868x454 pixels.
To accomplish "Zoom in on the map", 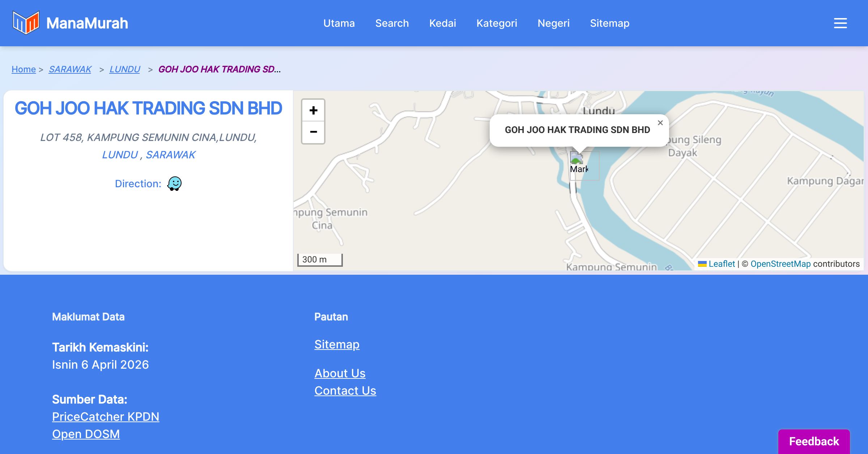I will tap(313, 110).
